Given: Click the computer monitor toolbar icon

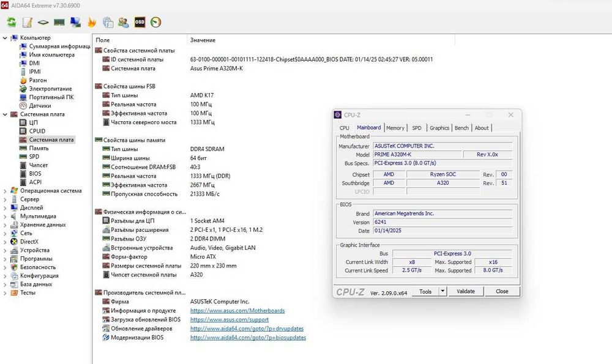Looking at the screenshot, I should point(75,22).
